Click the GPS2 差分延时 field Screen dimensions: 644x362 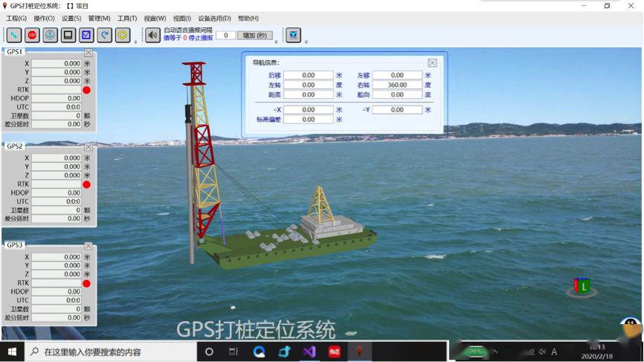57,219
